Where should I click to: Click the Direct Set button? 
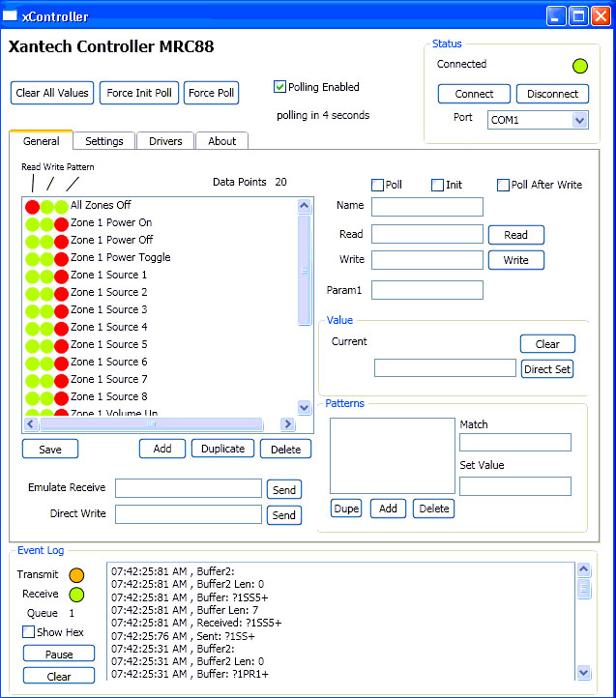[547, 369]
